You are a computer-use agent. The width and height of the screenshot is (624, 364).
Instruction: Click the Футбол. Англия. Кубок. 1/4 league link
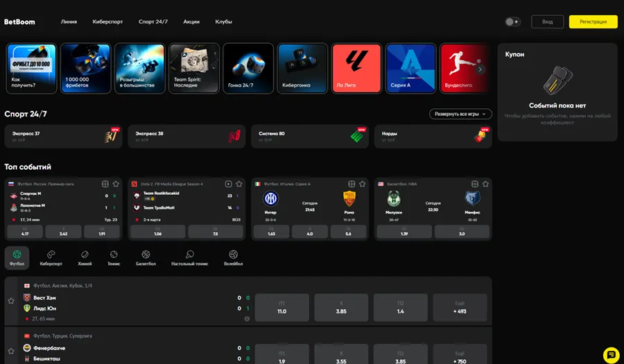(x=62, y=286)
